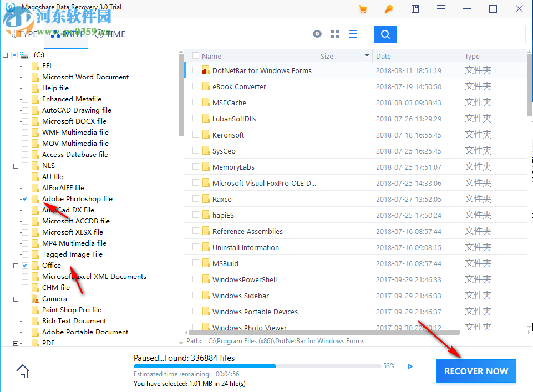The width and height of the screenshot is (533, 392).
Task: Click the blue search icon
Action: pyautogui.click(x=385, y=34)
